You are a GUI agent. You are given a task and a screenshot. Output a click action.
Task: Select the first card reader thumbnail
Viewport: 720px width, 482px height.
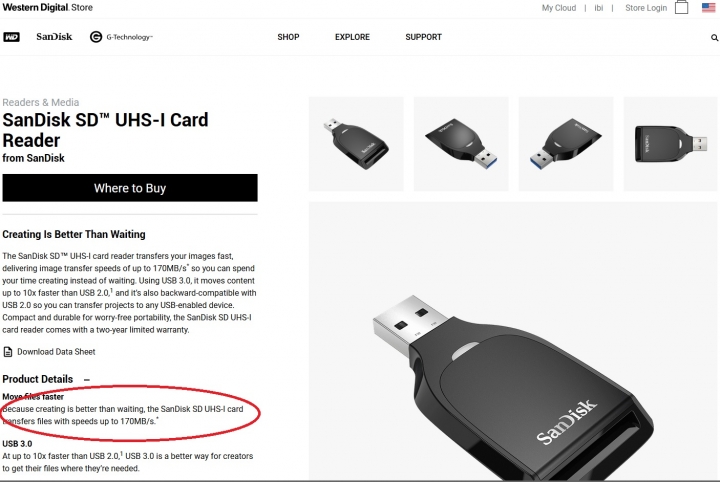(x=356, y=144)
